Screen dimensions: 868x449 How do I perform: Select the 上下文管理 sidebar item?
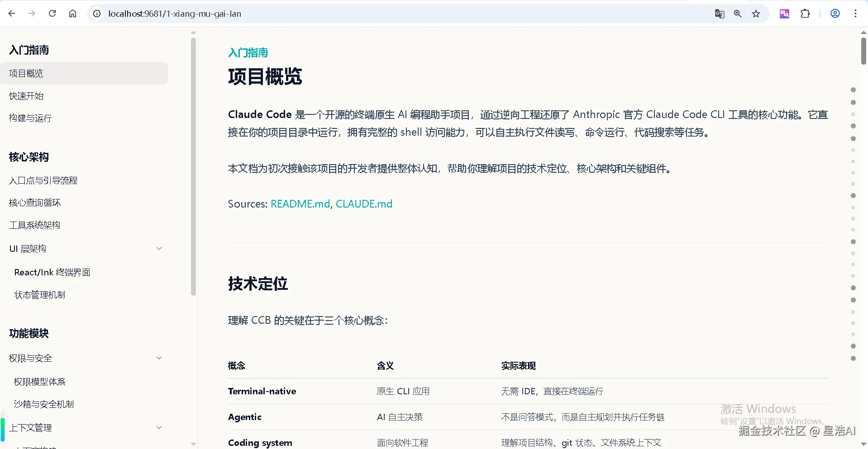[x=30, y=428]
